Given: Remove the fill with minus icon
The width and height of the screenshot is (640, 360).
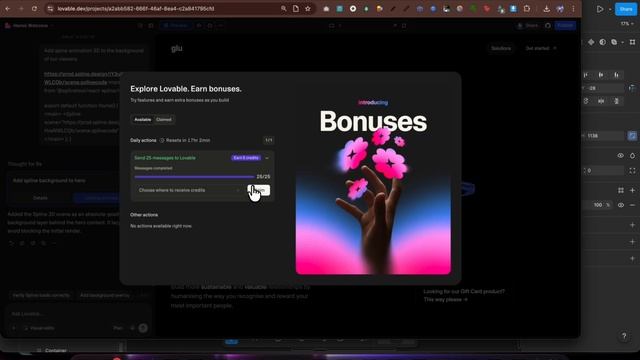Looking at the screenshot, I should coord(632,205).
